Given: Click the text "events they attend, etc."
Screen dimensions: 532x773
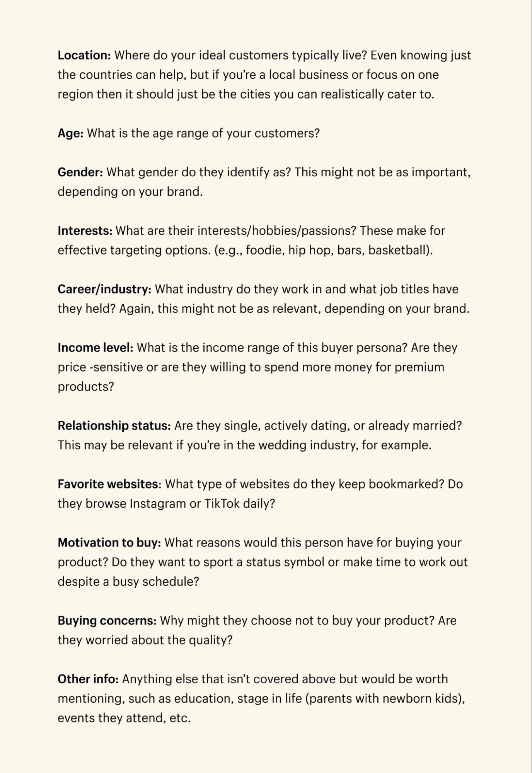Looking at the screenshot, I should coord(124,718).
